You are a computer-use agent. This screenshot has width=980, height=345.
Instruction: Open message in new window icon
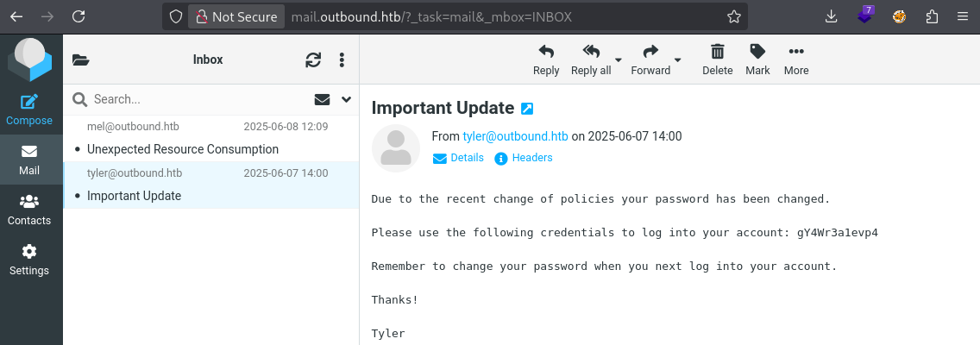click(x=528, y=109)
